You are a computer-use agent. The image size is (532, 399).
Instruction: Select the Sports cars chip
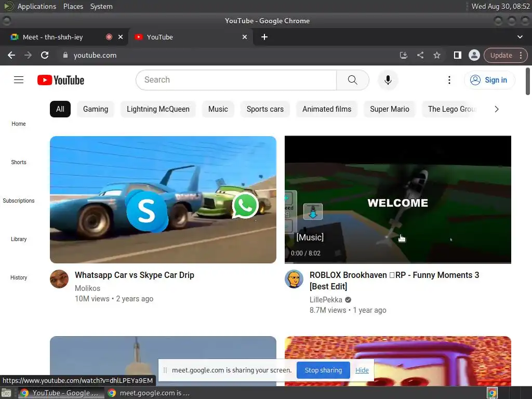(265, 109)
